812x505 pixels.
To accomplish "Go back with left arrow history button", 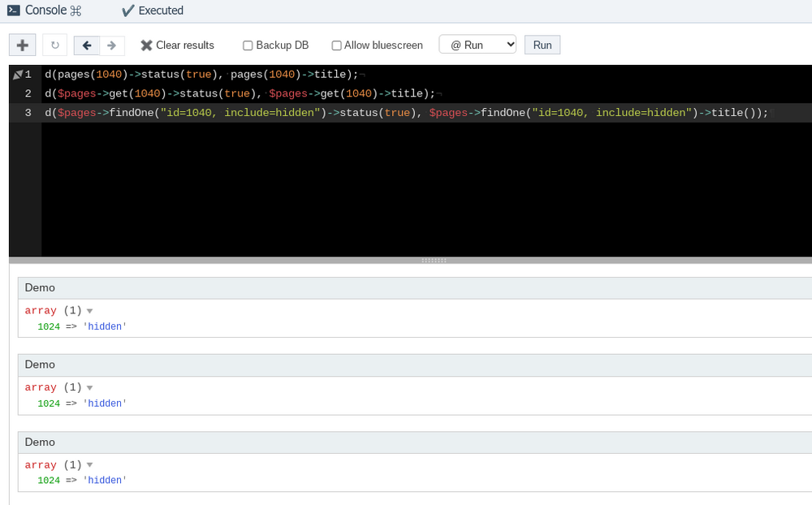I will pos(87,45).
